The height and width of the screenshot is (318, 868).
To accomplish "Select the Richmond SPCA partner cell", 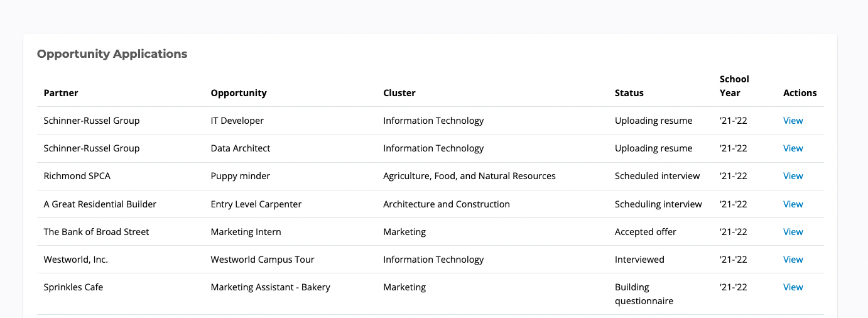I will pyautogui.click(x=77, y=176).
